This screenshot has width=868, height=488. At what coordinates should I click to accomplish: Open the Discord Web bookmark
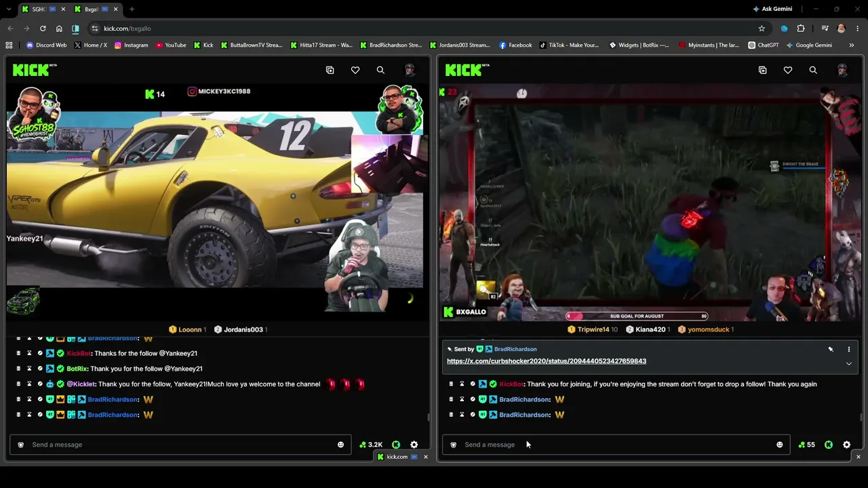[x=46, y=45]
